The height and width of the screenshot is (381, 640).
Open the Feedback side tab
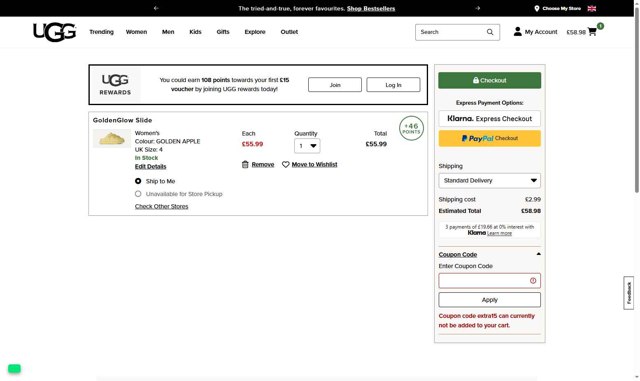pyautogui.click(x=629, y=293)
